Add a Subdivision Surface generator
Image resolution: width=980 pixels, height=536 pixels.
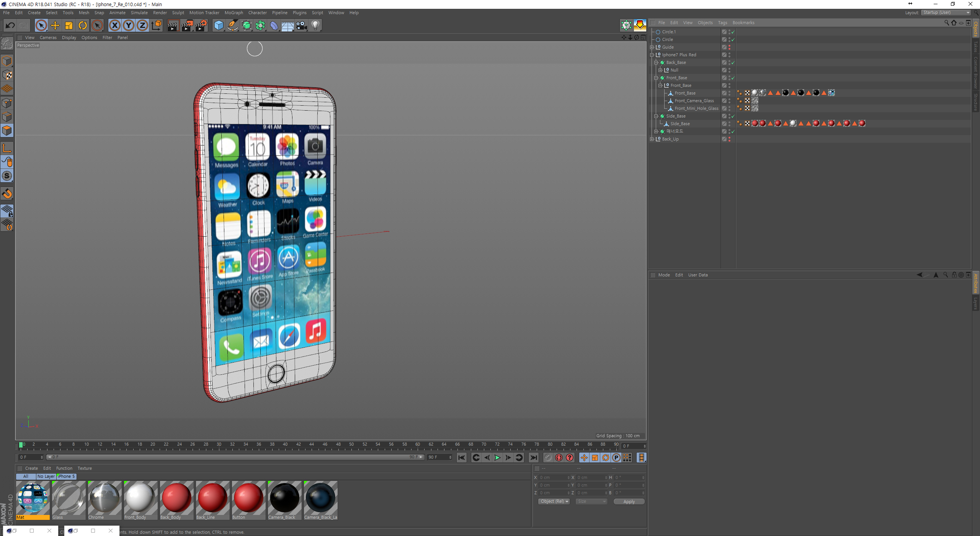247,26
